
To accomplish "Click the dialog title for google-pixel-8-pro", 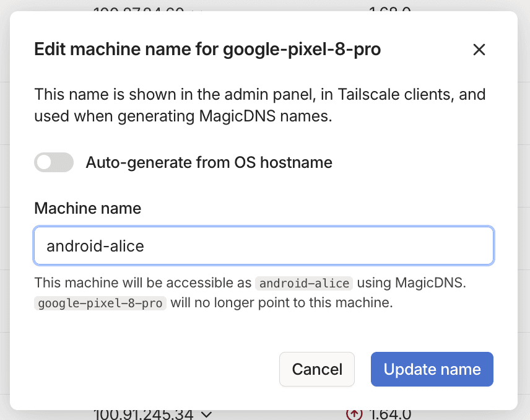I will click(207, 49).
